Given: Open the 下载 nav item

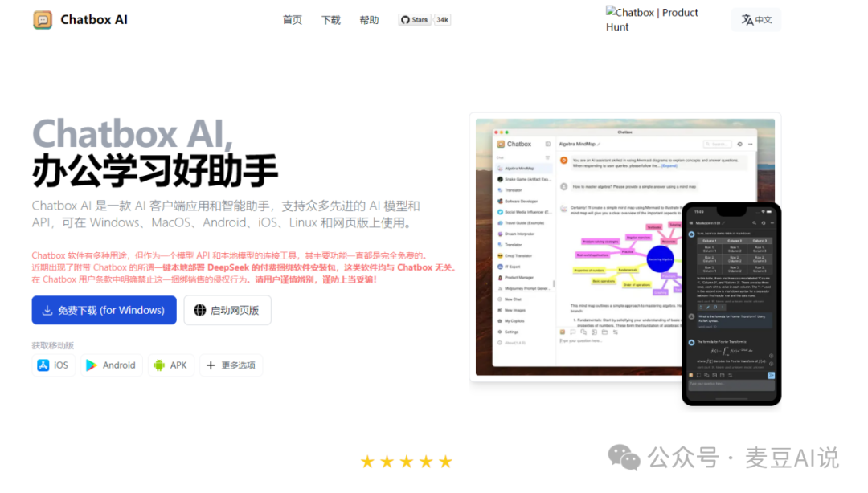Looking at the screenshot, I should click(331, 20).
